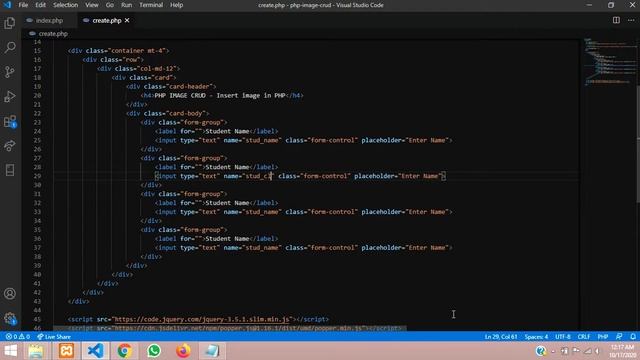Change the CRLF end-of-line sequence
The image size is (640, 360).
point(584,337)
